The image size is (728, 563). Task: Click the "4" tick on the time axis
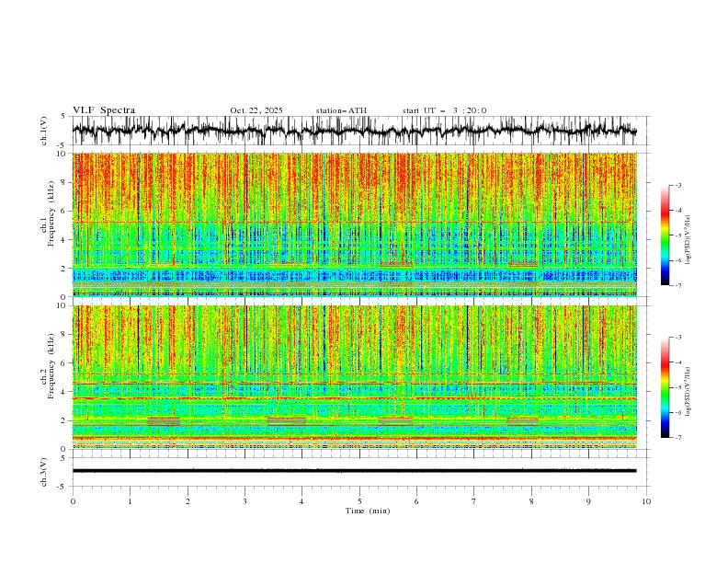[x=302, y=501]
